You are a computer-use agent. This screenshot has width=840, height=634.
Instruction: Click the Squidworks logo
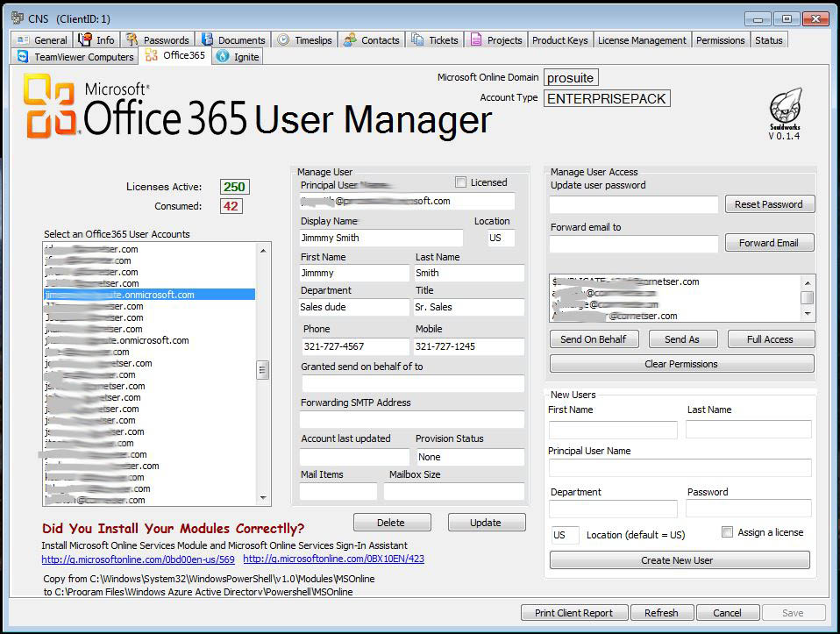click(x=785, y=109)
